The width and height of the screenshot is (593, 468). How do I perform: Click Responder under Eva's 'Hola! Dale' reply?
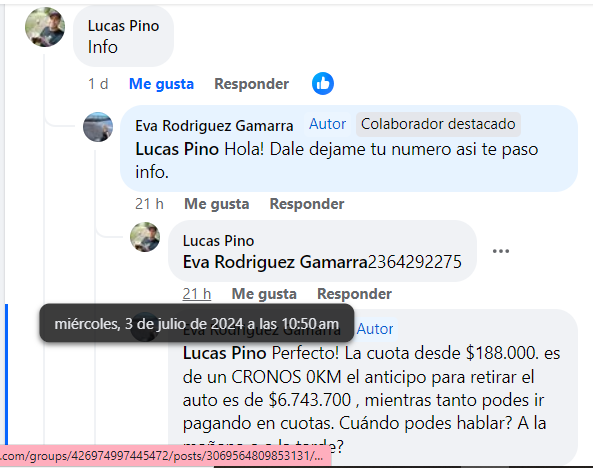(307, 204)
